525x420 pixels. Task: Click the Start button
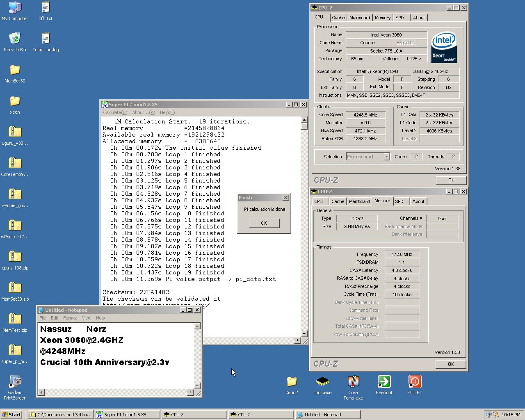12,415
